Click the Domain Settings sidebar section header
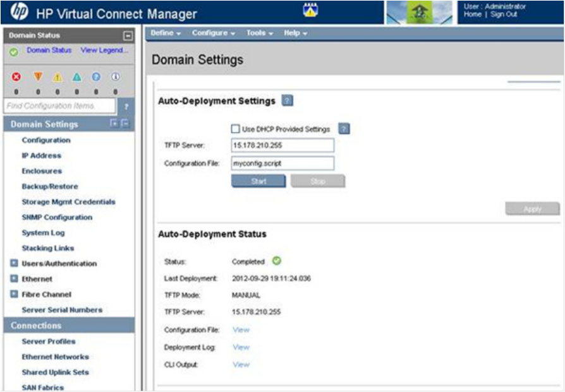This screenshot has width=565, height=392. point(69,124)
